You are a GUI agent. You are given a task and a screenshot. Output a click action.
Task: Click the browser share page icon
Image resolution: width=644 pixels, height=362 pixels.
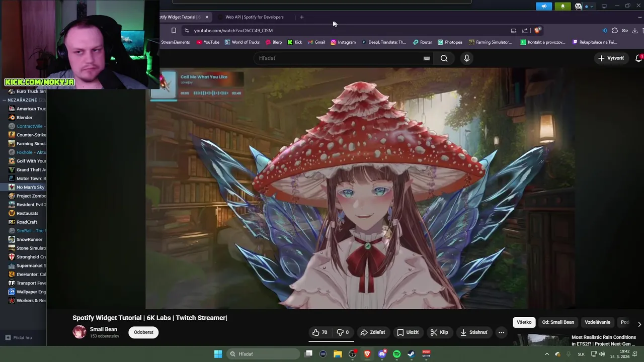[525, 30]
